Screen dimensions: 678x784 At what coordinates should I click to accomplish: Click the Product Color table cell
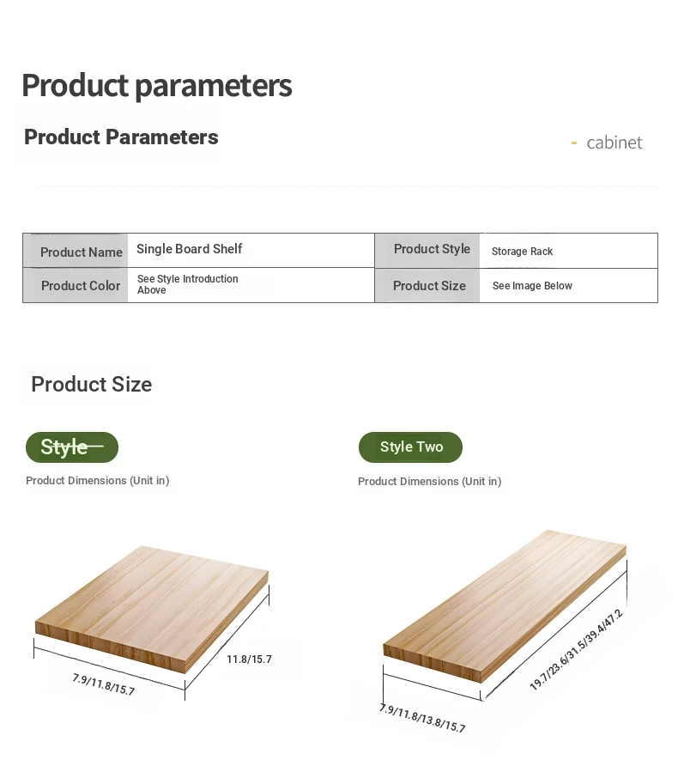(80, 285)
